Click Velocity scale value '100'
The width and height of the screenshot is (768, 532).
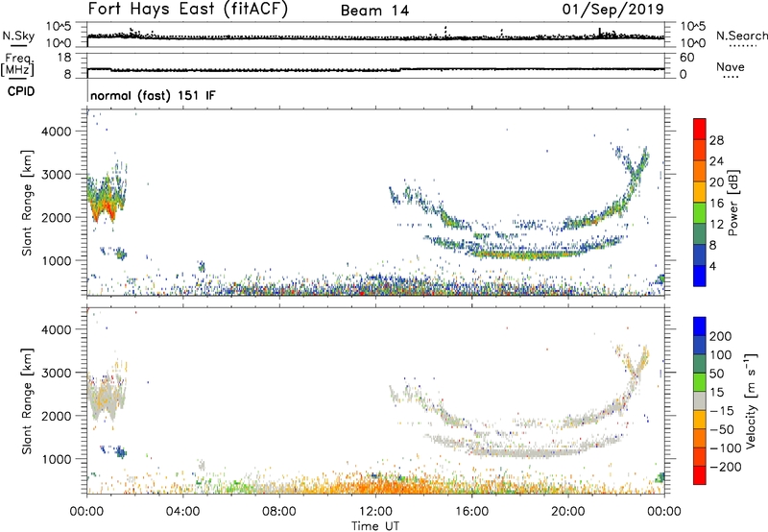click(x=721, y=355)
